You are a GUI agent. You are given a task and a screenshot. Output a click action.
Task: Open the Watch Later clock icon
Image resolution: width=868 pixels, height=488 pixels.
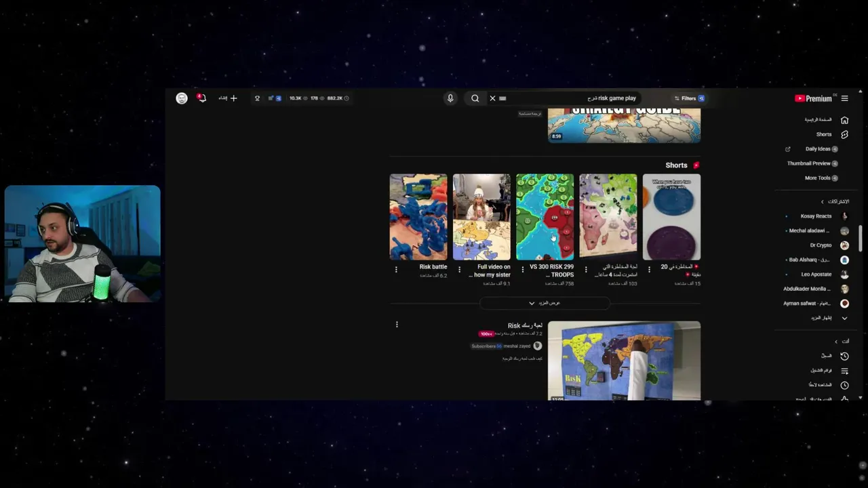(x=844, y=385)
